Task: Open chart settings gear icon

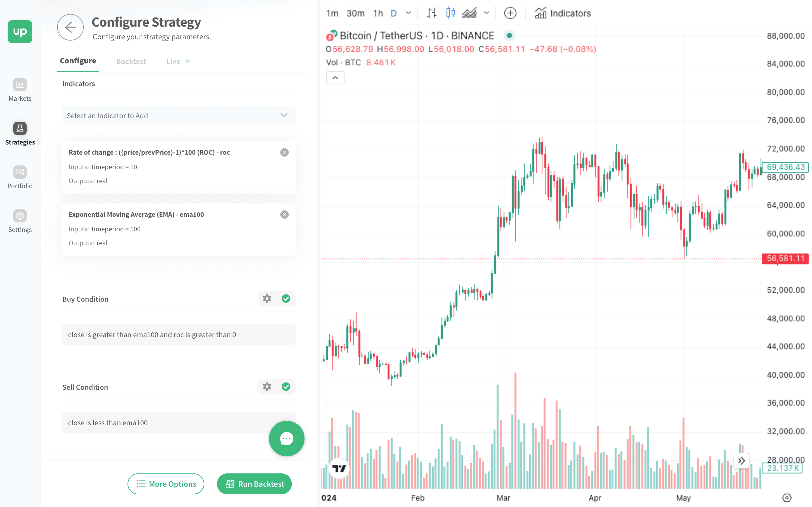Action: (x=787, y=497)
